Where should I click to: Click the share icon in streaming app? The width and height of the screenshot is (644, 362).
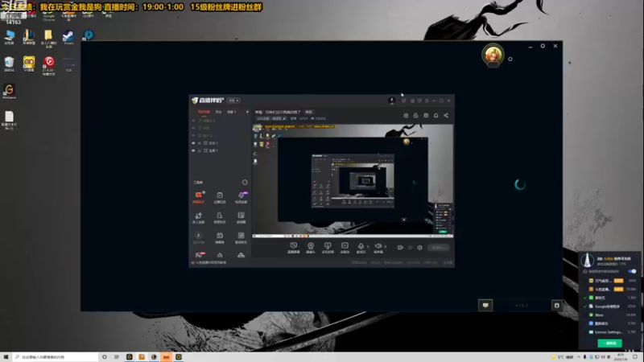tap(446, 115)
